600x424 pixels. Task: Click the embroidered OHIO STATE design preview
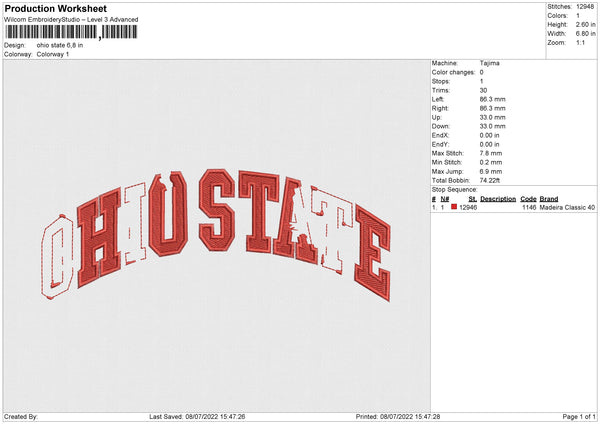click(216, 235)
